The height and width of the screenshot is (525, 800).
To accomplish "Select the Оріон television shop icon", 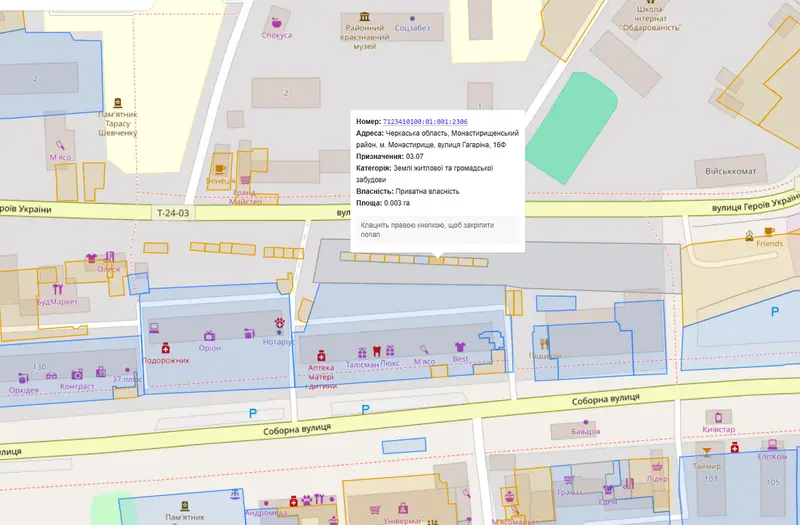I will click(x=209, y=336).
